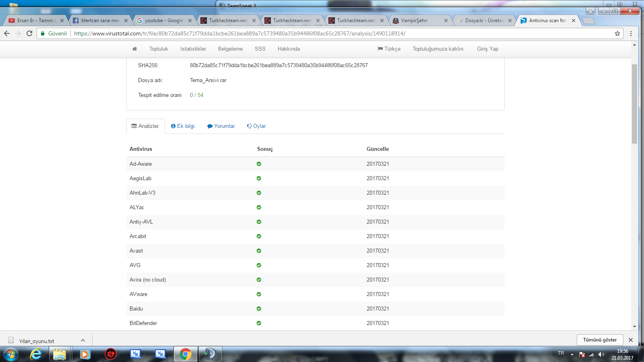The width and height of the screenshot is (644, 362).
Task: Click the green check in the Ad-Aware row
Action: [259, 164]
